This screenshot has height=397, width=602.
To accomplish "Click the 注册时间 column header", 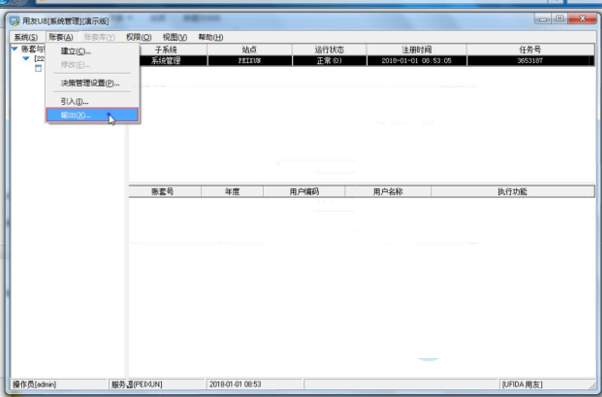I will pos(417,50).
